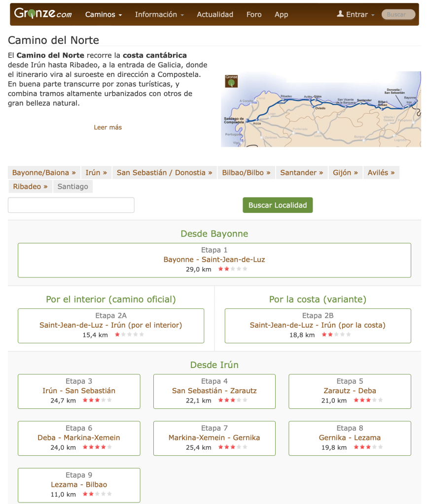Jump to the Ribadeo section
This screenshot has height=504, width=429.
click(x=30, y=187)
